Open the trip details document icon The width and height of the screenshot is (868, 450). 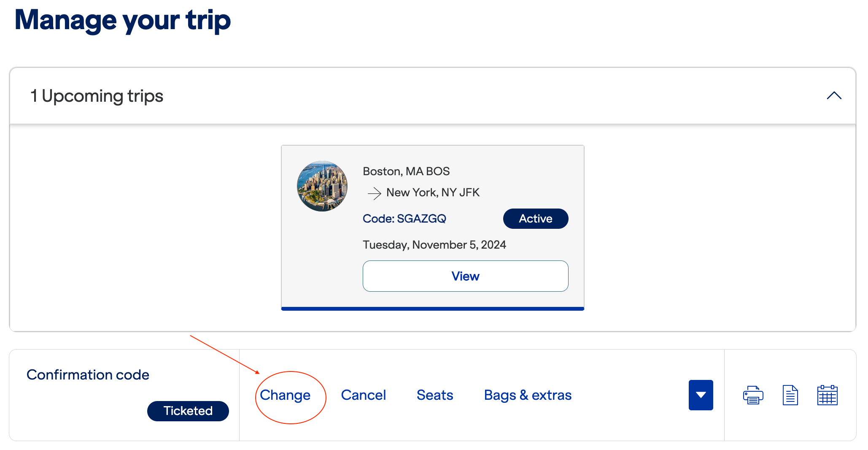click(x=791, y=395)
